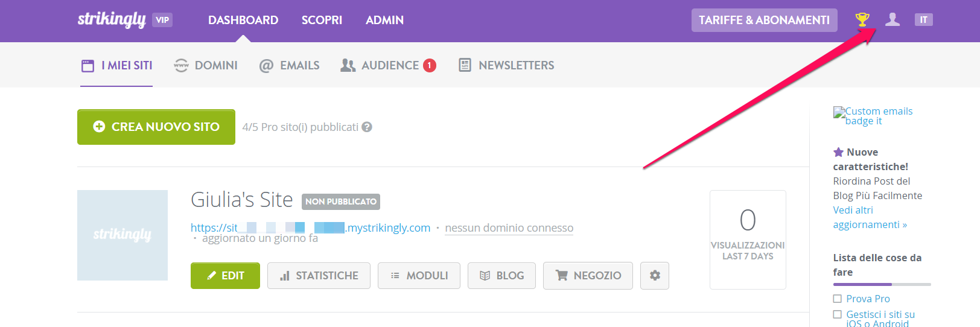The image size is (980, 327).
Task: Click Crea Nuovo Sito button
Action: coord(156,127)
